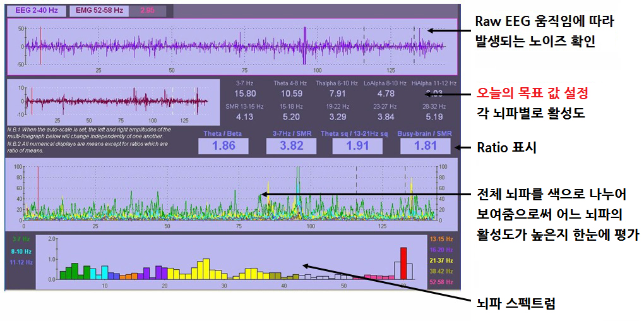Click the tallest yellow bar in spectrum
Viewport: 644px width, 321px height.
pyautogui.click(x=206, y=268)
